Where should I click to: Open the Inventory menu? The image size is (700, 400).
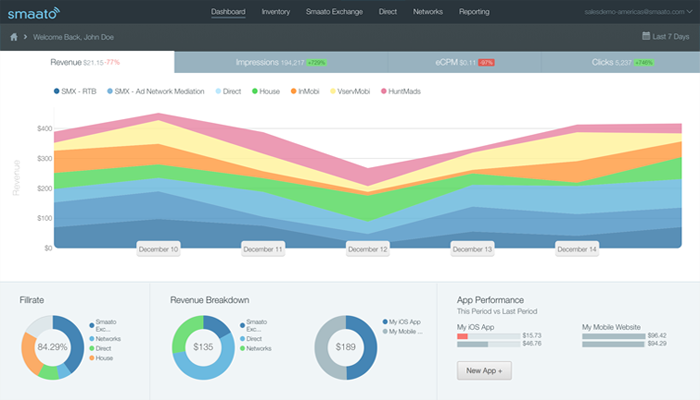(x=275, y=12)
